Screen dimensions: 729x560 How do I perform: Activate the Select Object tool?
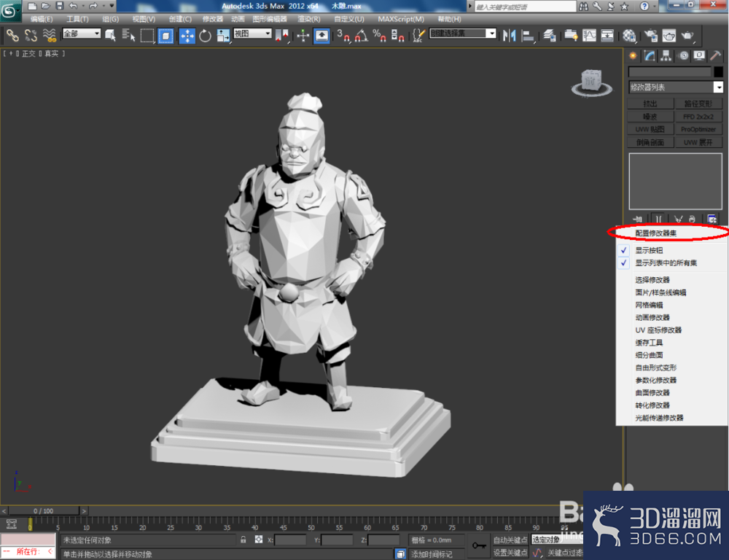click(111, 35)
